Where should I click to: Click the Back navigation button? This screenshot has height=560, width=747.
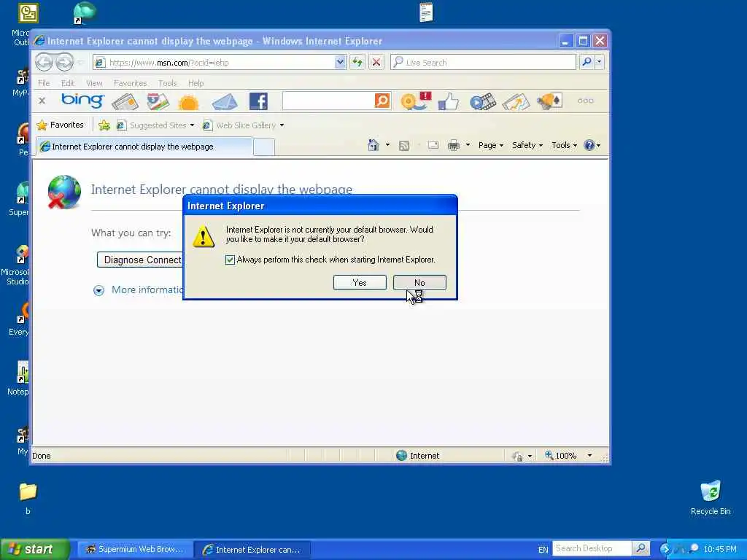coord(44,62)
